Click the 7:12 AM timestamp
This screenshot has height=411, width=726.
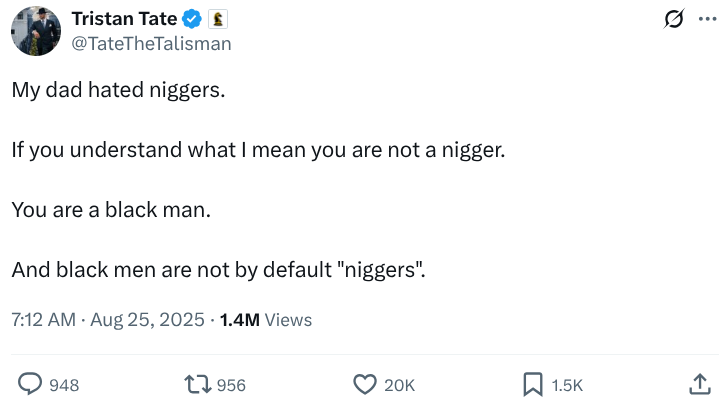point(44,320)
